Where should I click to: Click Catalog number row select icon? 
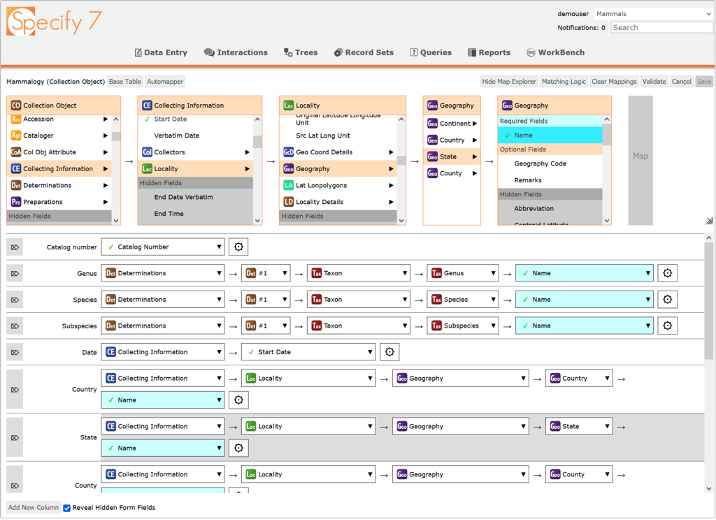(x=15, y=247)
